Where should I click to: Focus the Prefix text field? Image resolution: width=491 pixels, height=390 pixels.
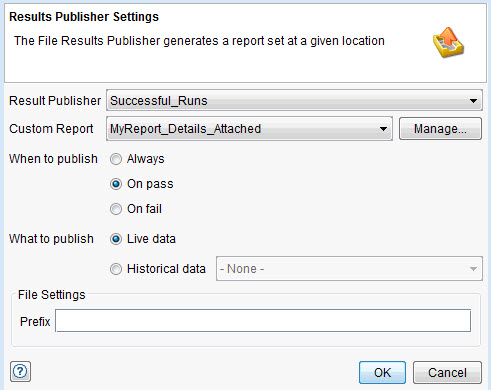pyautogui.click(x=263, y=321)
